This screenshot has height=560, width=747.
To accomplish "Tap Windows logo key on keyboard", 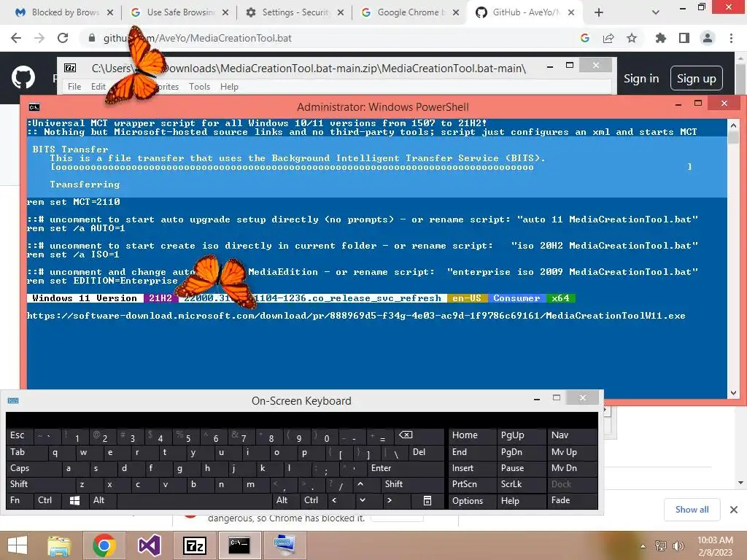I will coord(75,500).
